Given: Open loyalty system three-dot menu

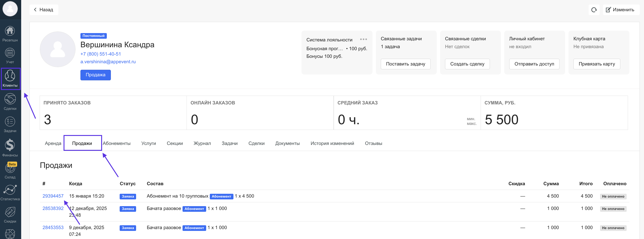Looking at the screenshot, I should tap(363, 39).
